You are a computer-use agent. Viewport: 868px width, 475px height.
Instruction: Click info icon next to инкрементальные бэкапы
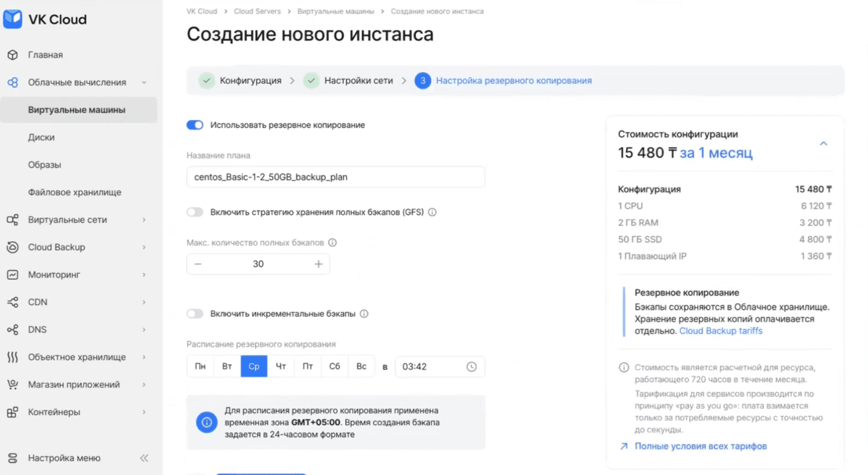pyautogui.click(x=364, y=314)
